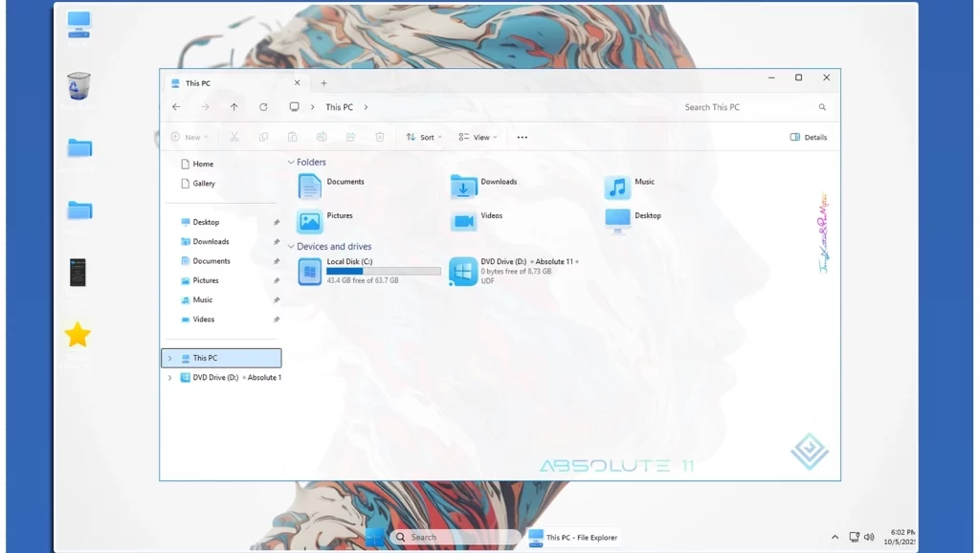This screenshot has width=980, height=553.
Task: Open Gallery in the sidebar
Action: point(204,183)
